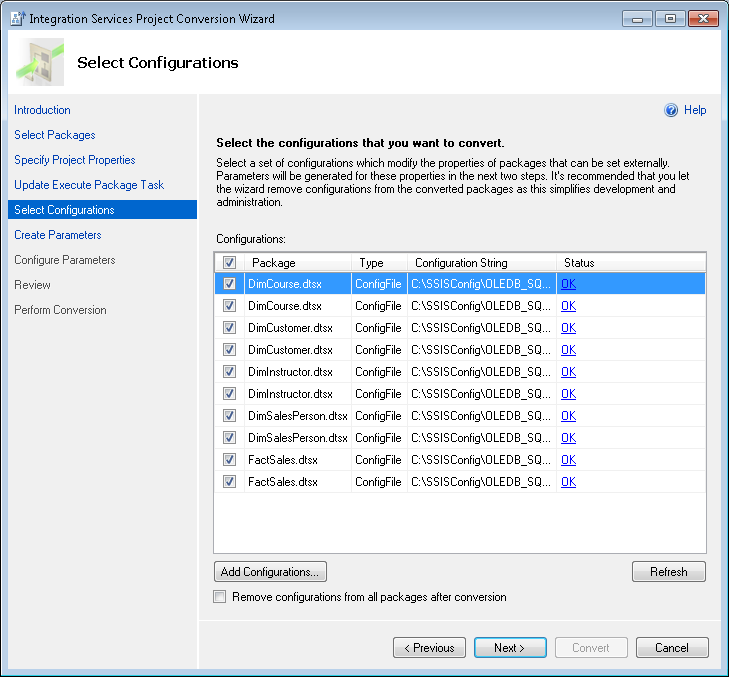Screen dimensions: 729x677
Task: Open the Introduction step in sidebar
Action: pyautogui.click(x=42, y=110)
